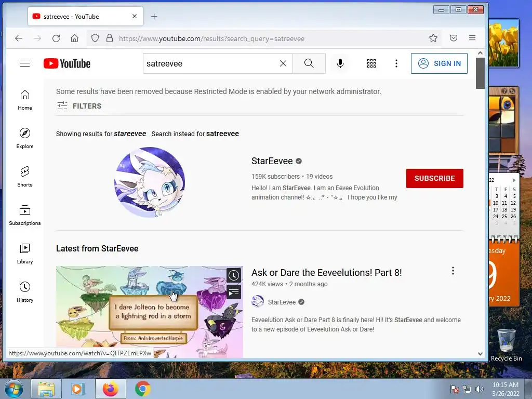The image size is (532, 399).
Task: Close the satreevee YouTube tab
Action: (135, 16)
